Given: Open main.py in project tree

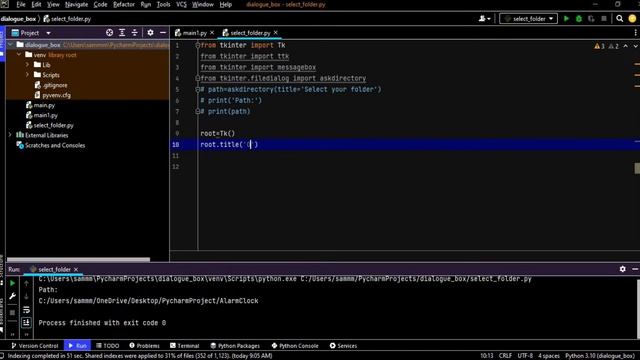Looking at the screenshot, I should (44, 105).
